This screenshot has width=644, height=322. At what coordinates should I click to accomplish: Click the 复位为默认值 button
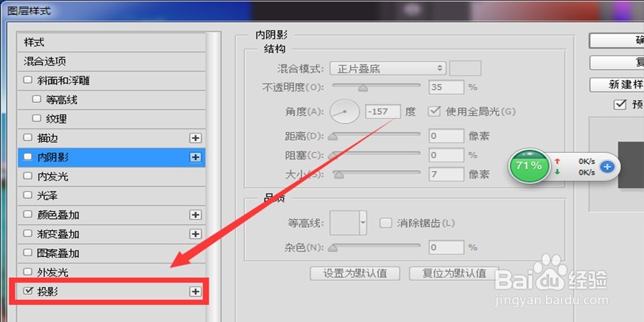[454, 273]
